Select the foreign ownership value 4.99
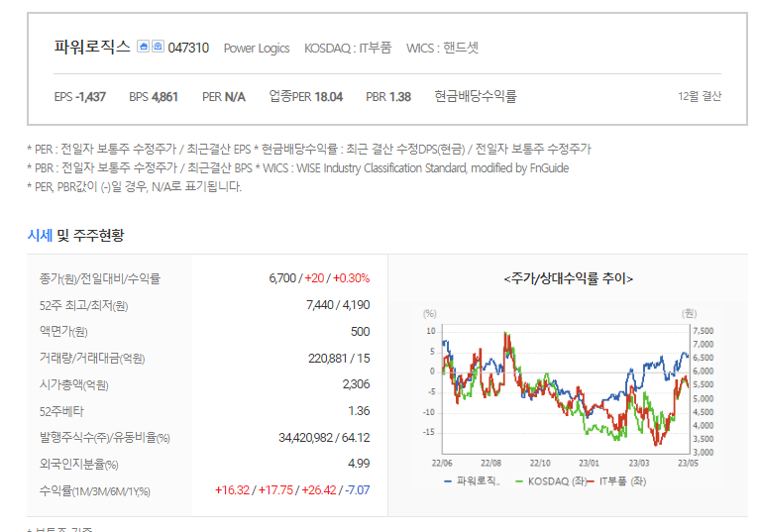760x532 pixels. coord(359,464)
